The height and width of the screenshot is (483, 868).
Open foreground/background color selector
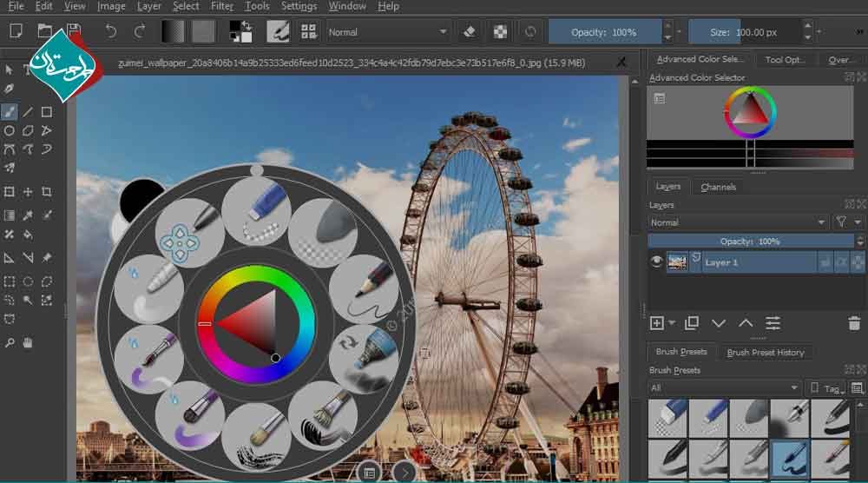click(x=240, y=31)
